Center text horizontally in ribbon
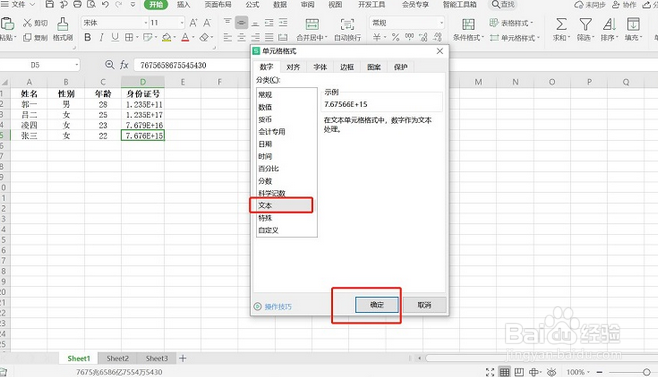This screenshot has height=377, width=658. click(241, 37)
